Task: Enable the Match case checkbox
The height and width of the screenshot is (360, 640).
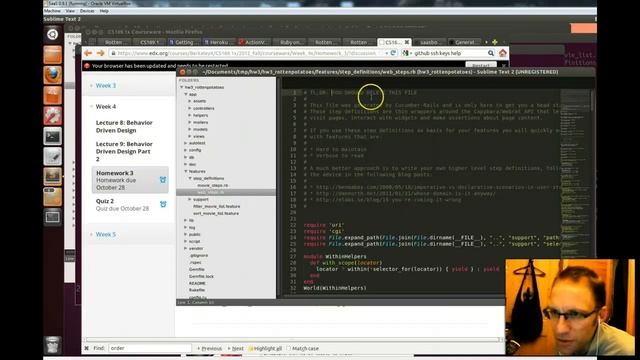Action: [289, 349]
